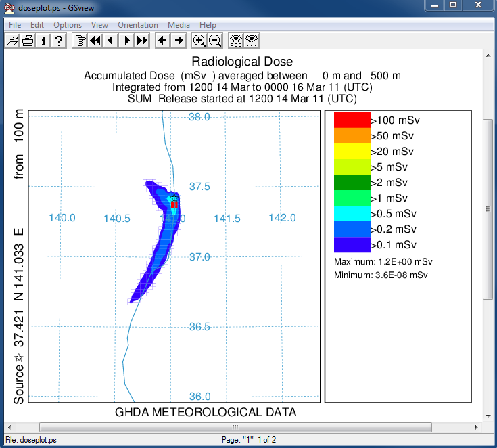497x448 pixels.
Task: Click the Open file toolbar icon
Action: (x=12, y=41)
